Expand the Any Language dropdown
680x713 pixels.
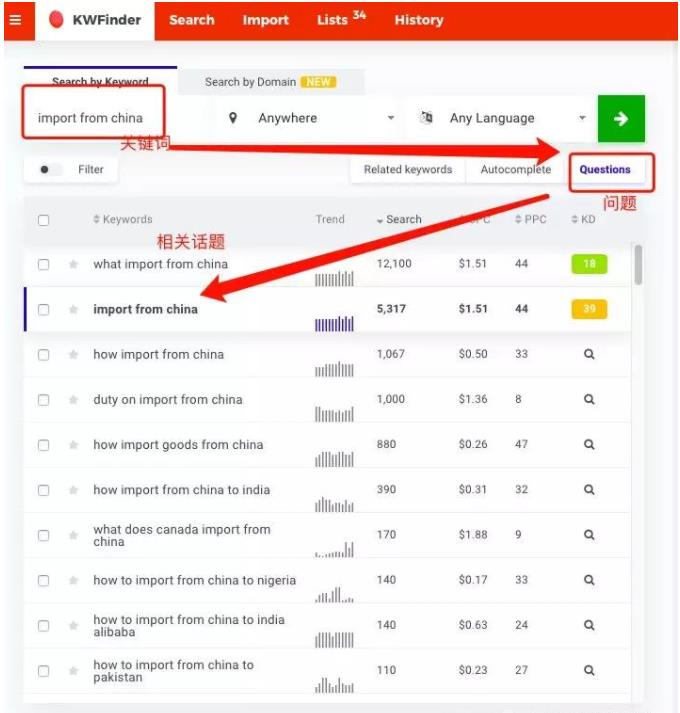point(502,118)
